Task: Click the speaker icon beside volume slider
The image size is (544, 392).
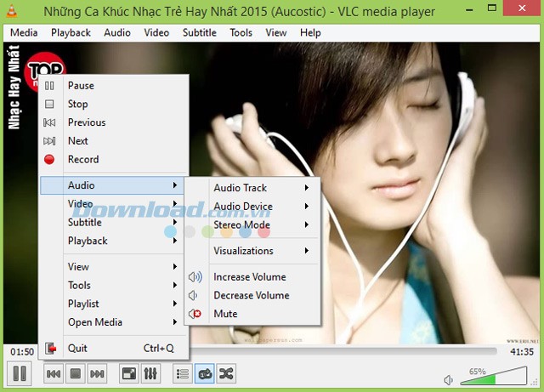Action: [449, 379]
